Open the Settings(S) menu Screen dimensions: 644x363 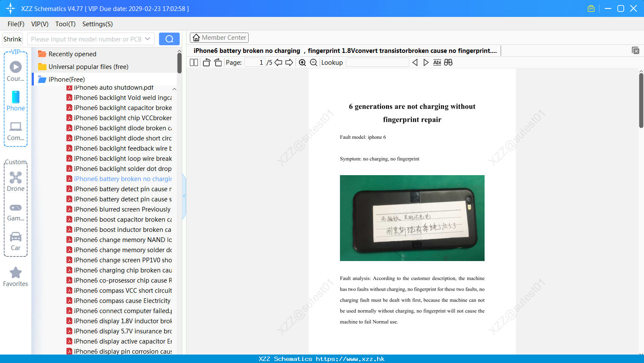[98, 24]
